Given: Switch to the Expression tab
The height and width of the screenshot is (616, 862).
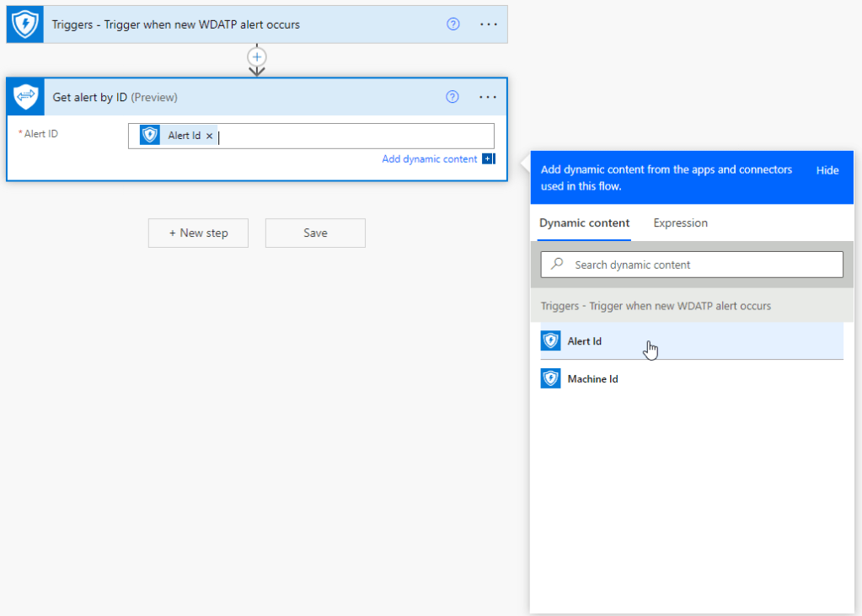Looking at the screenshot, I should [680, 223].
